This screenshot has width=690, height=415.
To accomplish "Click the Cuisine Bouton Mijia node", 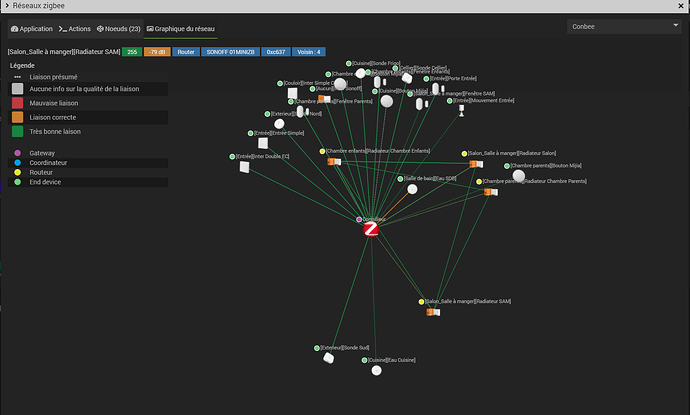I will (x=387, y=101).
